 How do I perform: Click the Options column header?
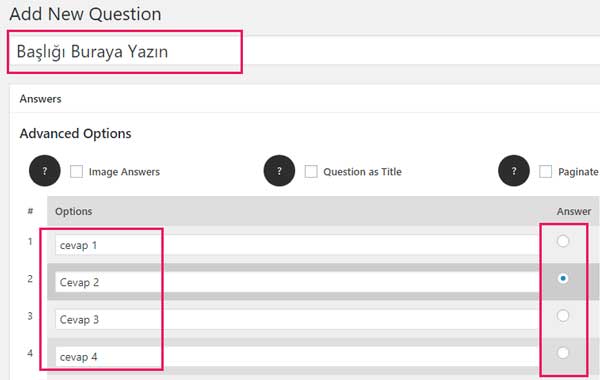click(74, 211)
